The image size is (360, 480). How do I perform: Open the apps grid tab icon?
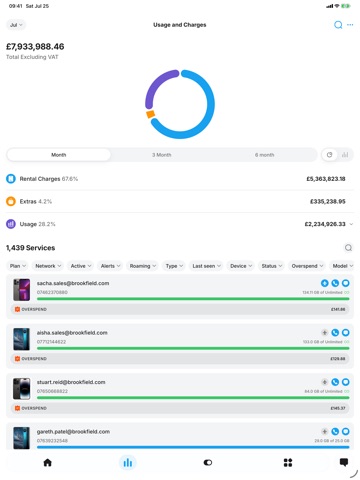[288, 462]
